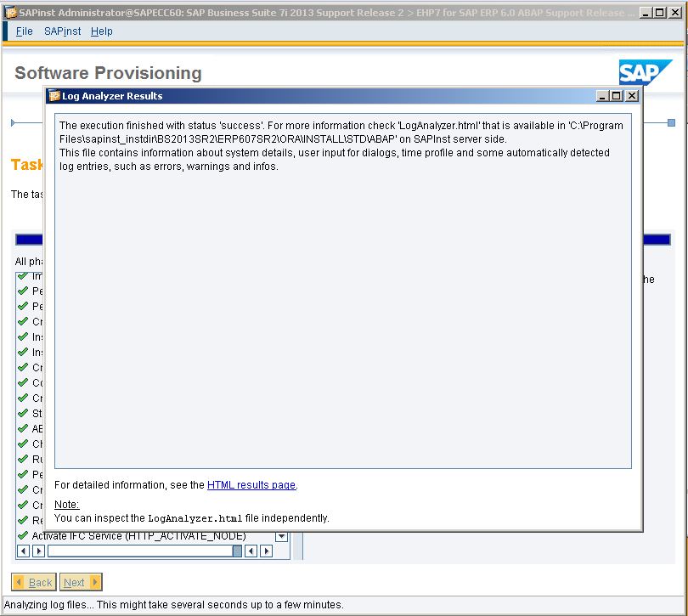Click the checkmark icon of Activate IFC Service
688x616 pixels.
click(x=23, y=535)
